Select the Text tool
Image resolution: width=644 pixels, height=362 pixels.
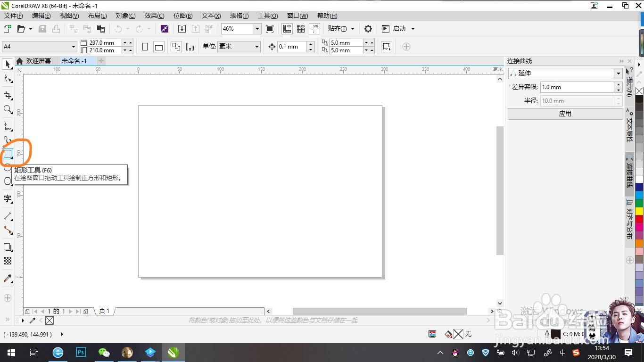tap(8, 198)
